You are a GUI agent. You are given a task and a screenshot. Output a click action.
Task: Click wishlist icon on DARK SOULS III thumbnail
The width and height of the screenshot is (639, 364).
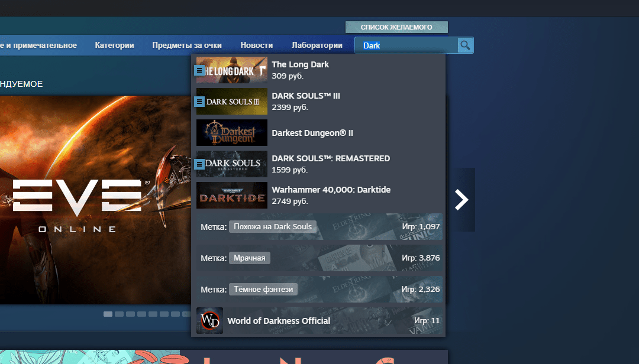tap(199, 102)
